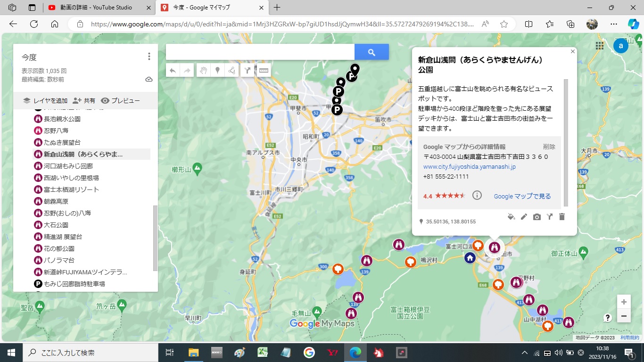Viewport: 644px width, 362px height.
Task: Close the 新倉山浅間 info popup
Action: click(573, 51)
